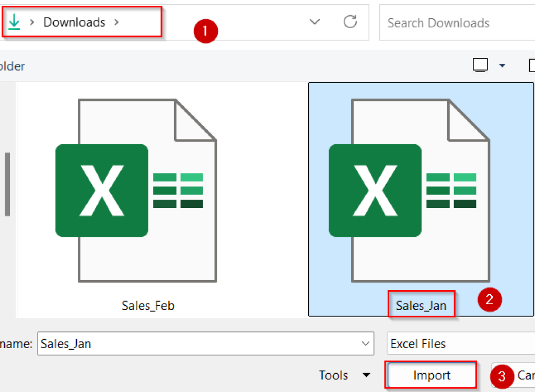
Task: Click the Import button
Action: pyautogui.click(x=431, y=375)
